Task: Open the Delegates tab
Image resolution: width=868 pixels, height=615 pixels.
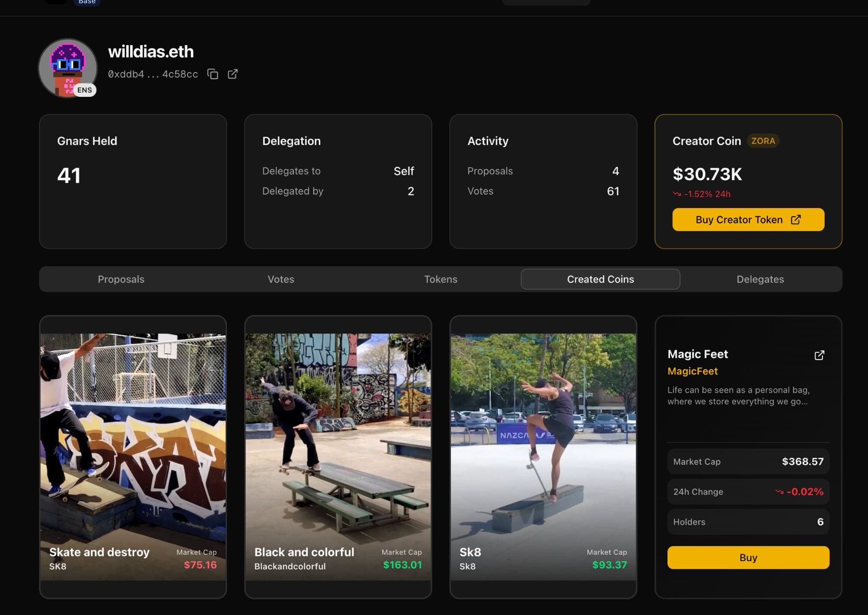Action: click(x=760, y=279)
